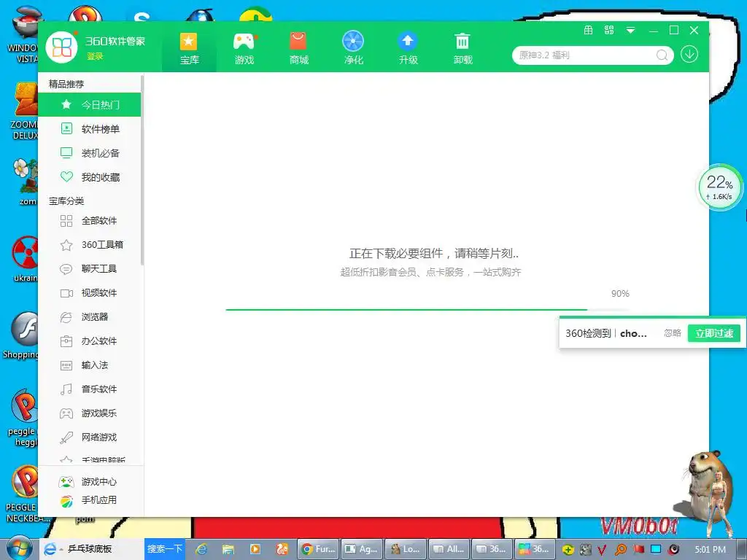Open the ZOOM DELUXE desktop icon
Viewport: 747px width, 560px height.
(25, 111)
